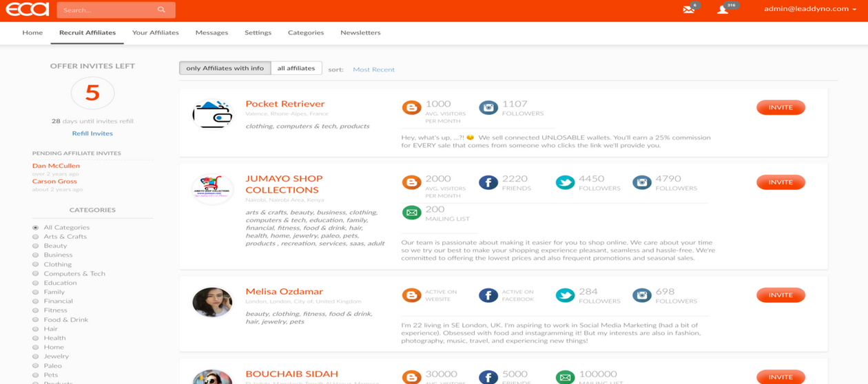Focus the Search input field
The width and height of the screenshot is (868, 384).
116,10
